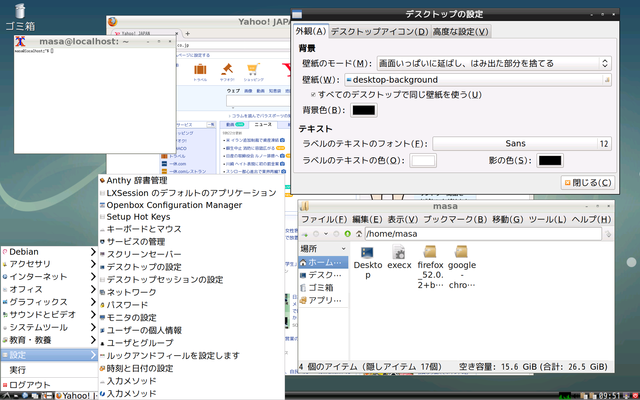Select the firefox_52.0 package icon
This screenshot has width=640, height=400.
click(430, 252)
